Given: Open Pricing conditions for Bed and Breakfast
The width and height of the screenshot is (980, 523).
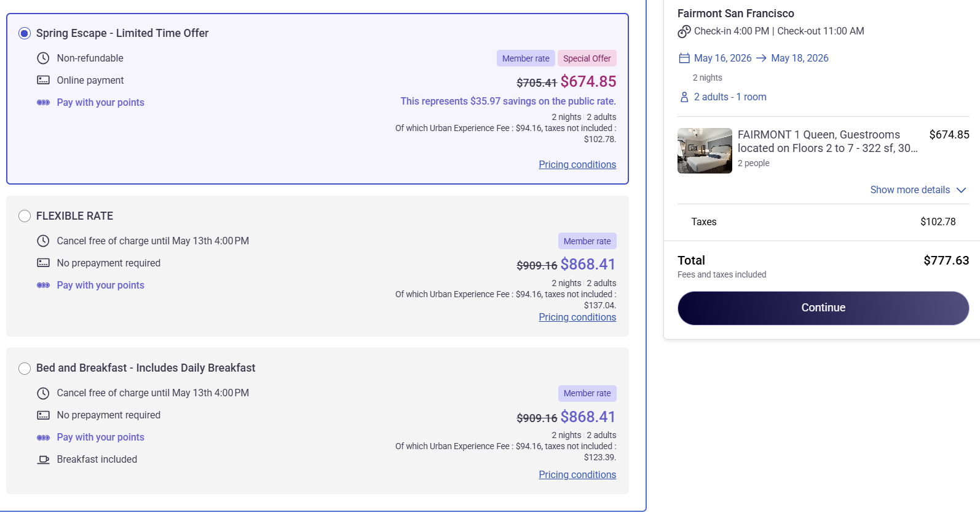Looking at the screenshot, I should (577, 475).
